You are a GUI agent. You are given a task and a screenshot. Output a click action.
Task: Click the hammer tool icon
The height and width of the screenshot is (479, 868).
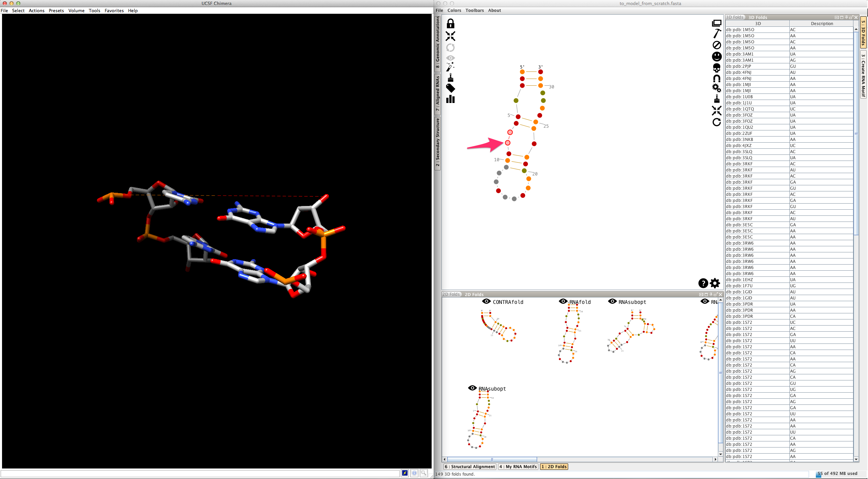pyautogui.click(x=717, y=34)
